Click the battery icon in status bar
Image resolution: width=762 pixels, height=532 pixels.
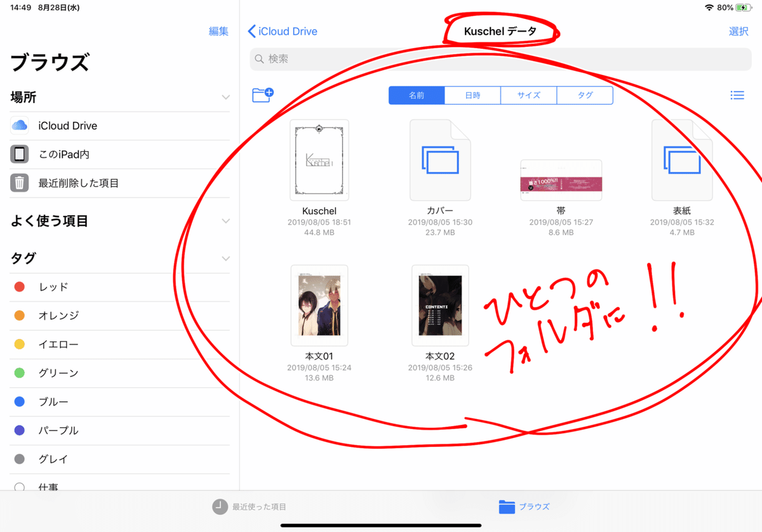745,8
